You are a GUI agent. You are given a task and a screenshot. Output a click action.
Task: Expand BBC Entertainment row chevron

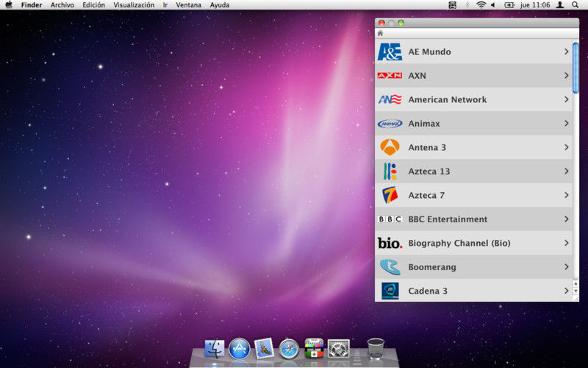(x=566, y=219)
